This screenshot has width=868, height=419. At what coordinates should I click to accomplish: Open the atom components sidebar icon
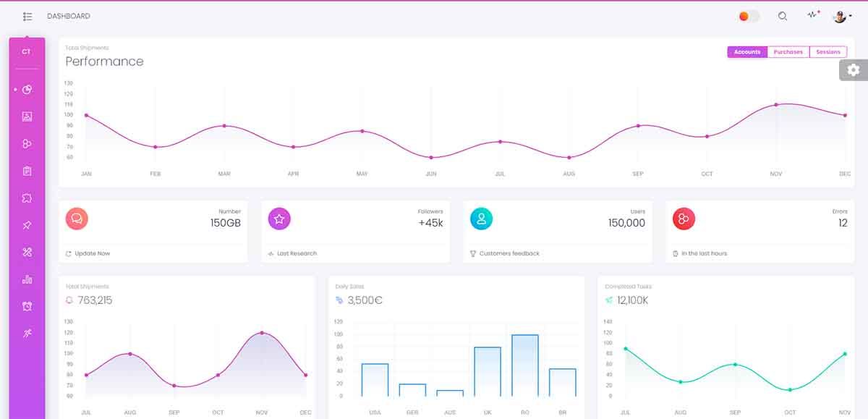27,144
